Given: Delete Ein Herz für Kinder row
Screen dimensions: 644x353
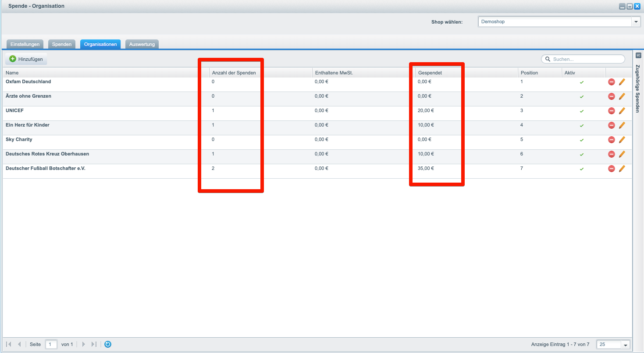Looking at the screenshot, I should tap(611, 125).
